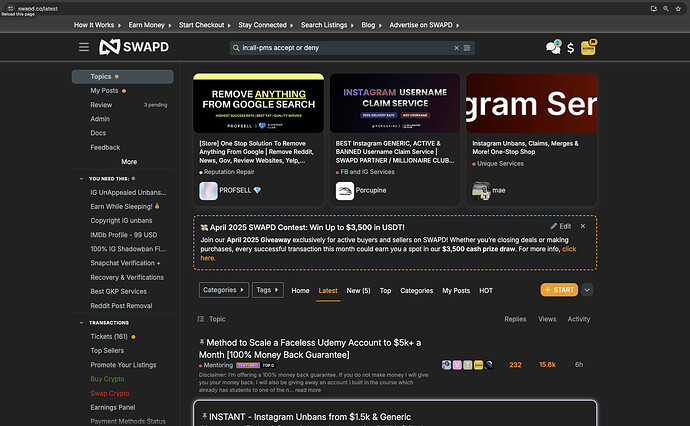Sort topics by Replies column

[x=515, y=319]
